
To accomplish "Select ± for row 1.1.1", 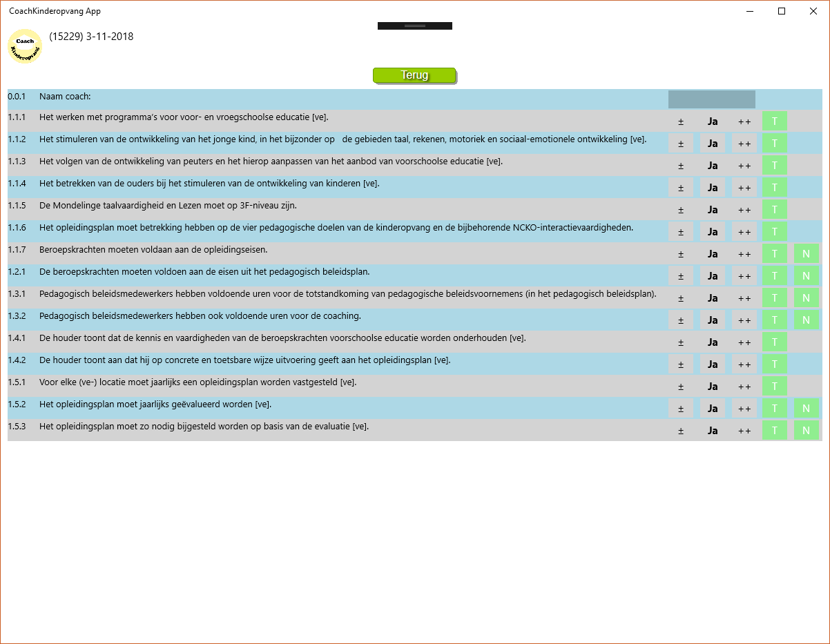I will click(681, 121).
